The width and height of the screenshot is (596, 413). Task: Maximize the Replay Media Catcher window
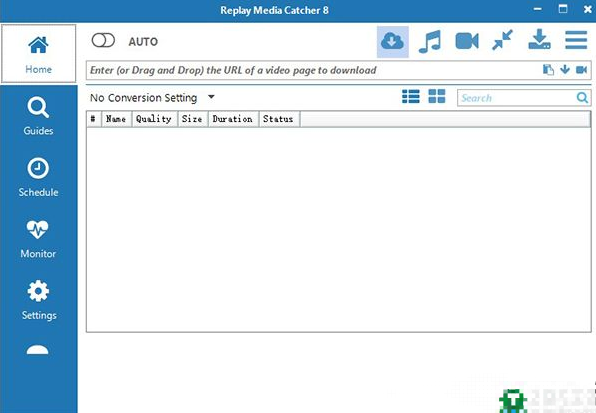(x=563, y=9)
